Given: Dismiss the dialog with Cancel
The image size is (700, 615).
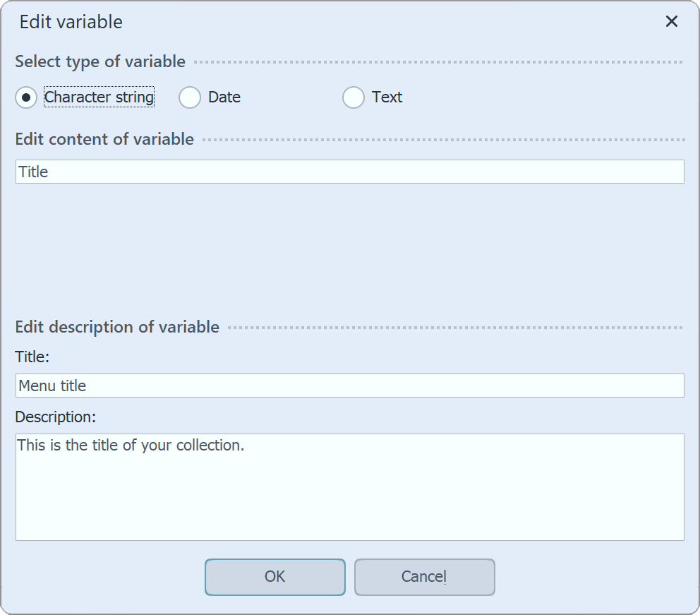Looking at the screenshot, I should [424, 577].
